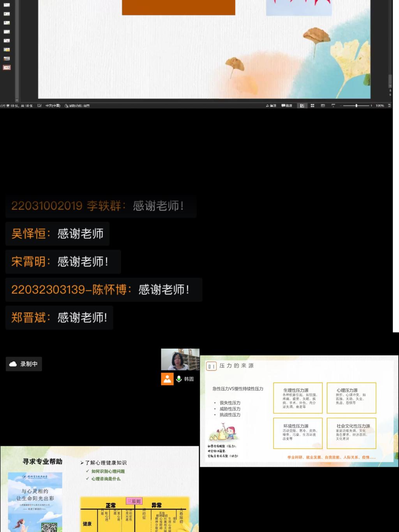Viewport: 399px width, 532px height.
Task: Click chat message from 郑晋斌
Action: (x=59, y=317)
